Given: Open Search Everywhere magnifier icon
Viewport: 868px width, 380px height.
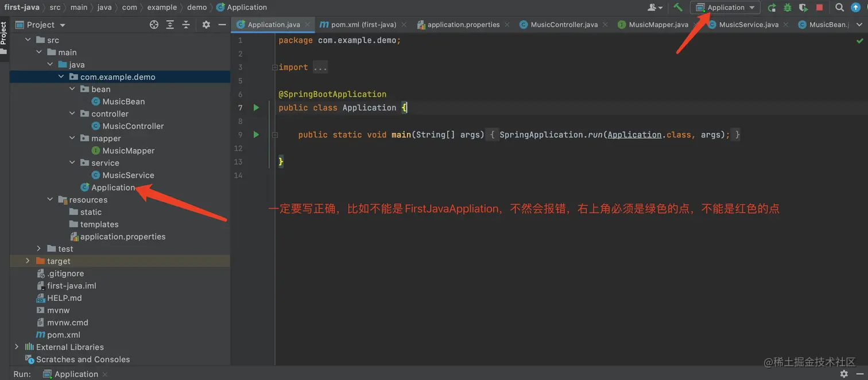Looking at the screenshot, I should tap(839, 7).
